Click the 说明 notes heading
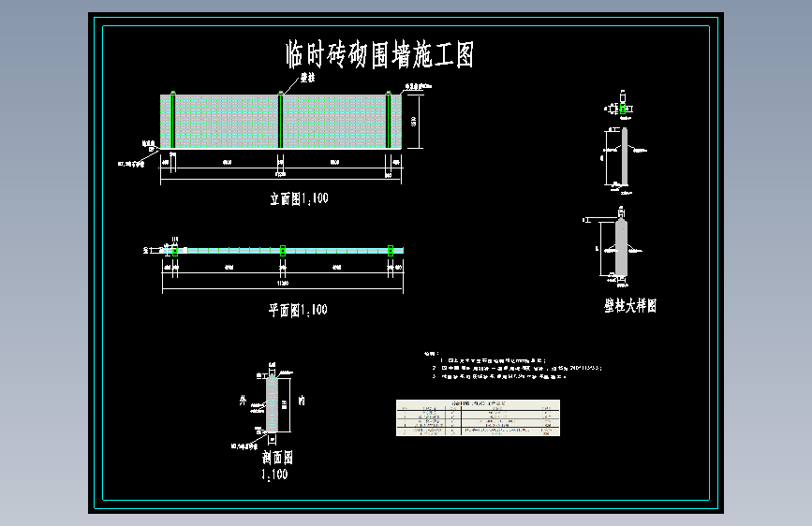 [x=432, y=353]
